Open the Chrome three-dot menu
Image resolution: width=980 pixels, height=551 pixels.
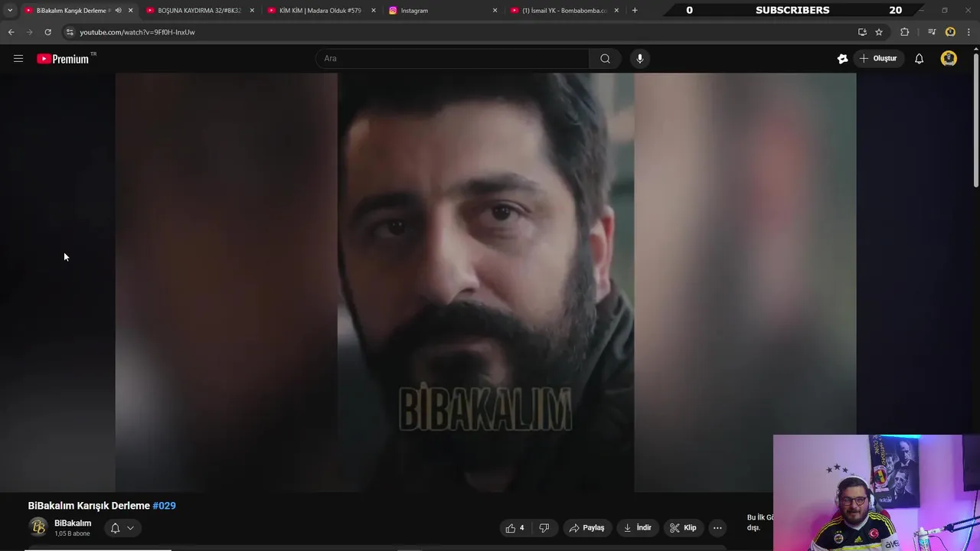point(969,32)
